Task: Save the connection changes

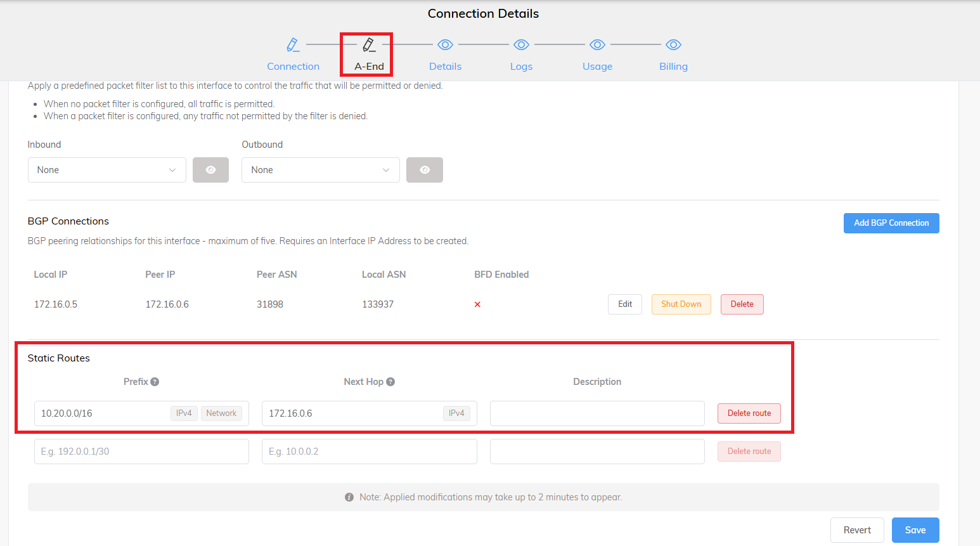Action: pyautogui.click(x=915, y=530)
